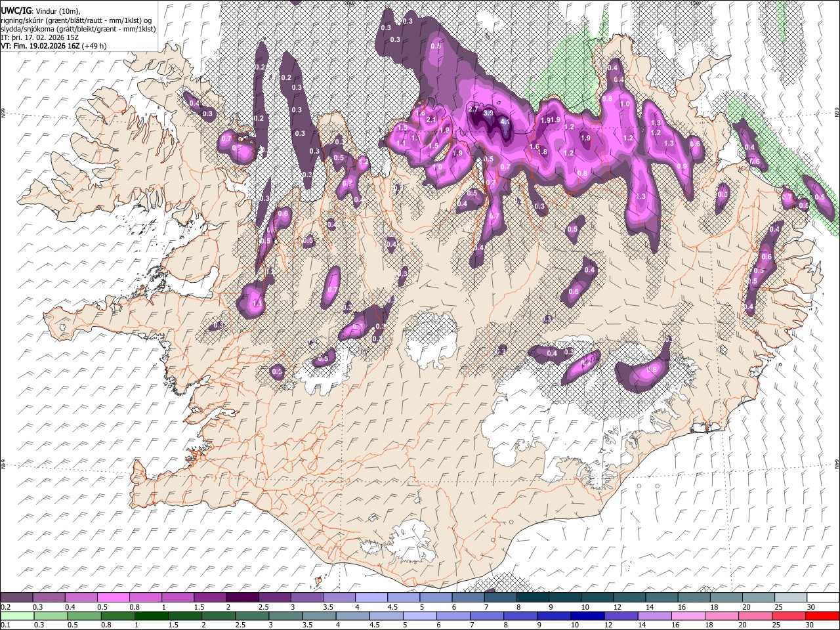840x630 pixels.
Task: Click the 4.1 precipitation value on the map
Action: coord(505,121)
